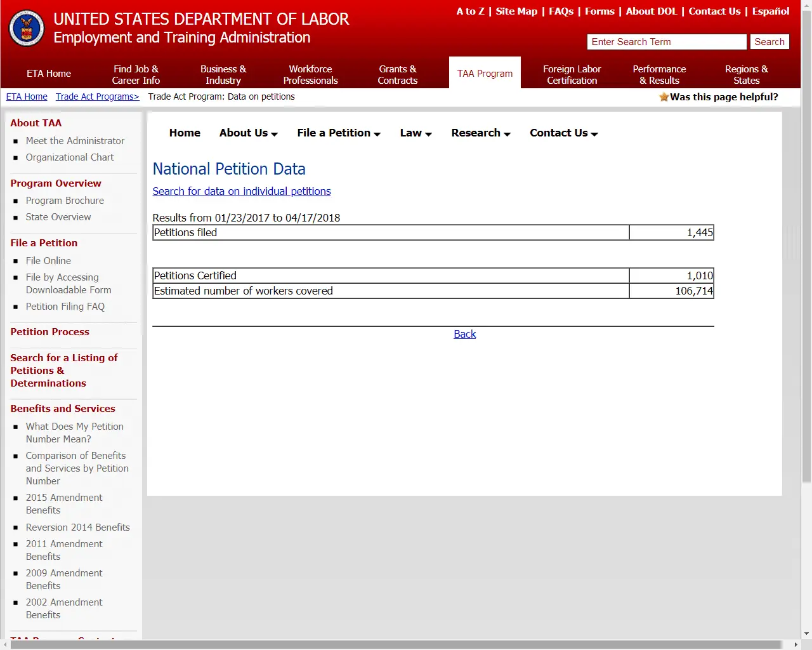
Task: Open the Program Brochure sidebar link
Action: click(65, 201)
